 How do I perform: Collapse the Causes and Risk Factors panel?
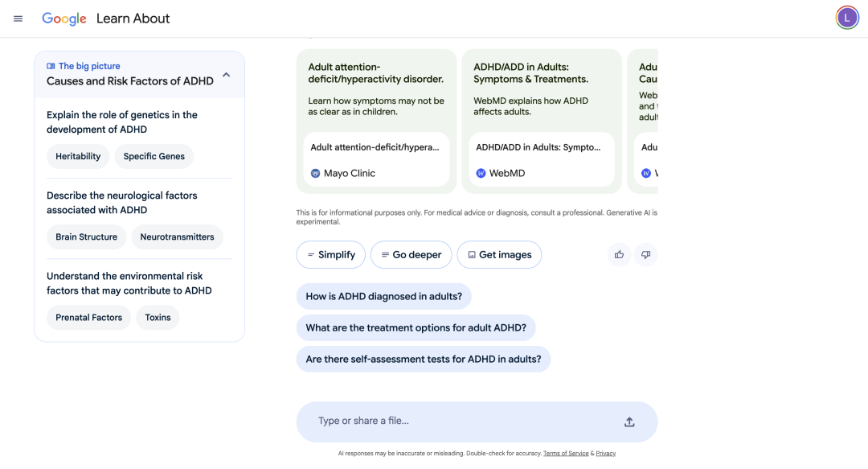(226, 75)
